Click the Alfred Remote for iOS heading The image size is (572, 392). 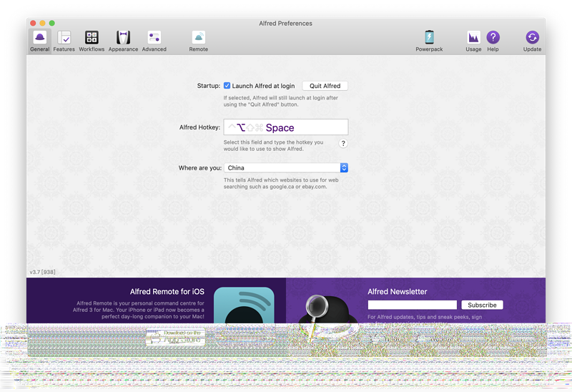click(x=167, y=291)
